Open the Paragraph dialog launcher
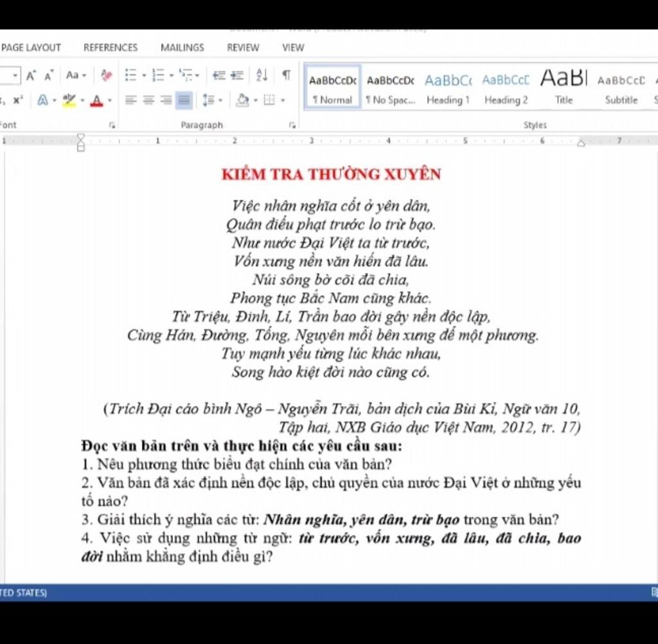Screen dimensions: 658x644 click(292, 125)
